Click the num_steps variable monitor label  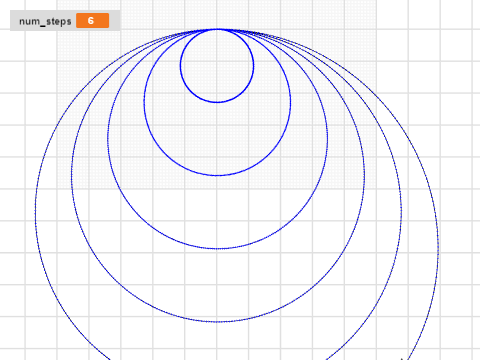coord(45,21)
